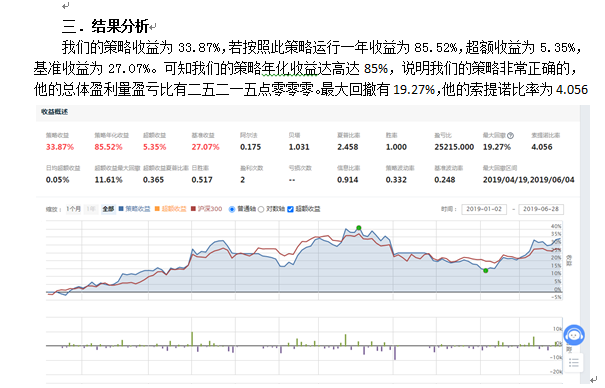Click the 85.52% annualized return value
The image size is (605, 388).
tap(108, 147)
